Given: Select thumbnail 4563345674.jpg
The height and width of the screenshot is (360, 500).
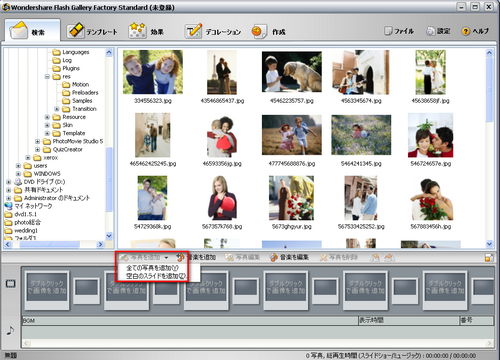Looking at the screenshot, I should [x=361, y=72].
